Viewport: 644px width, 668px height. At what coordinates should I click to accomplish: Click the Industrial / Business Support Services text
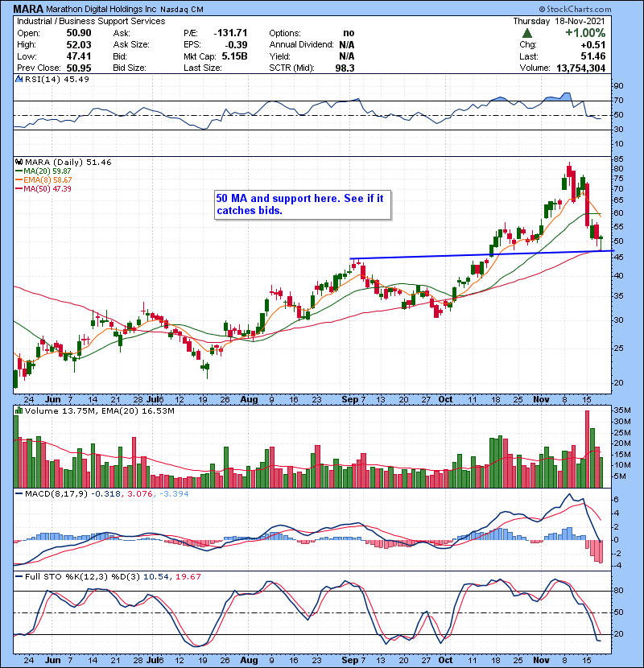coord(91,21)
